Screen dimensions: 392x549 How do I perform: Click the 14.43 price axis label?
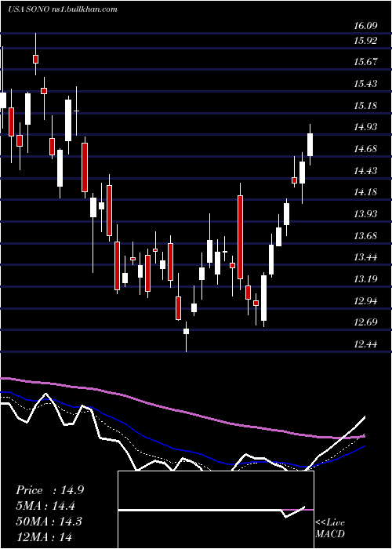coord(365,171)
